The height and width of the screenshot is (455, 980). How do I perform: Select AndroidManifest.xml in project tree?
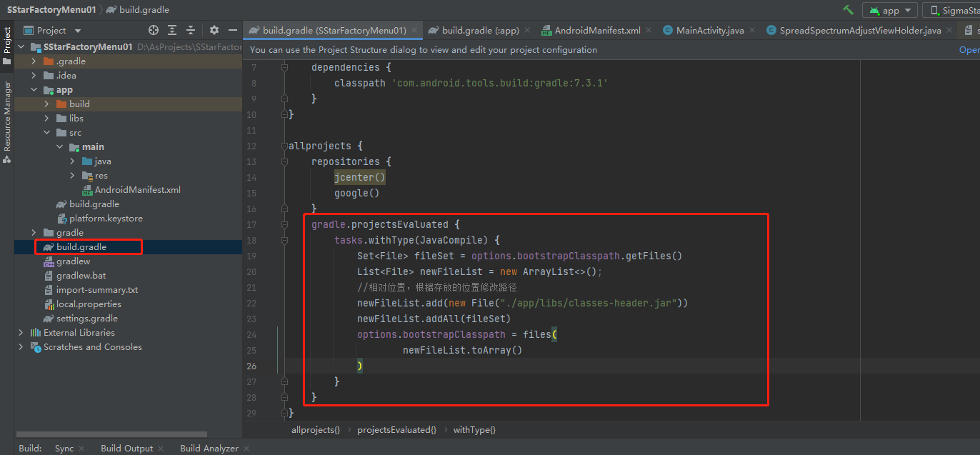click(138, 190)
